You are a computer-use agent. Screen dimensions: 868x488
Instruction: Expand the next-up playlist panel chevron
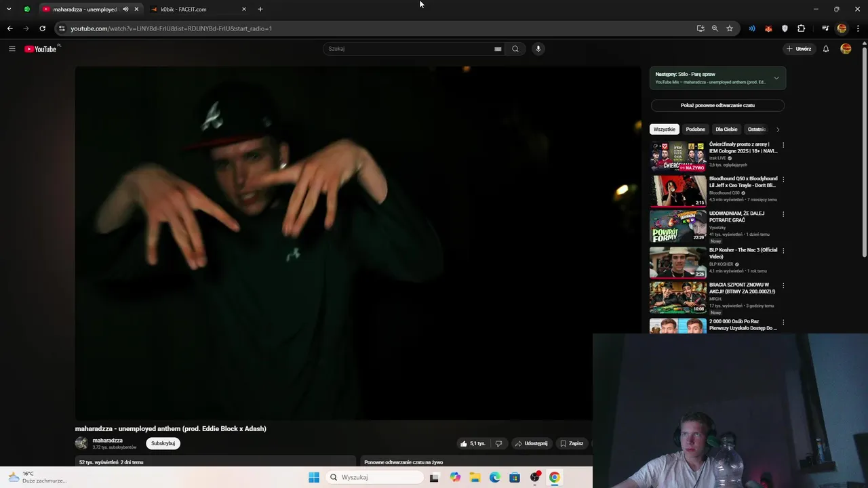[776, 78]
